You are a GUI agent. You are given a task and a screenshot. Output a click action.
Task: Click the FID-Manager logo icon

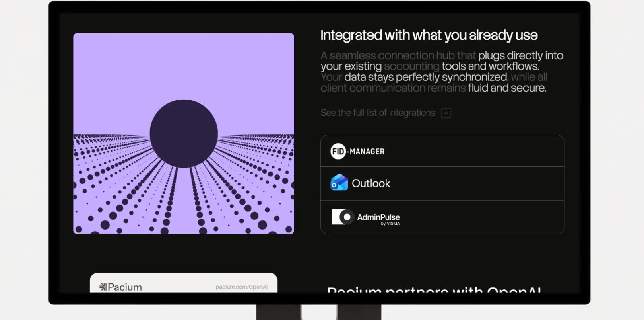[x=338, y=151]
